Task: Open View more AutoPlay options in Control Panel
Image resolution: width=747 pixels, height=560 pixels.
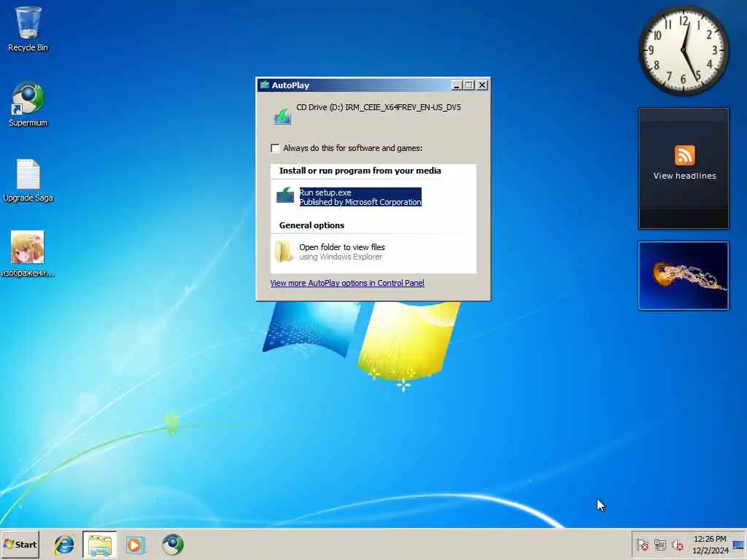Action: (347, 283)
